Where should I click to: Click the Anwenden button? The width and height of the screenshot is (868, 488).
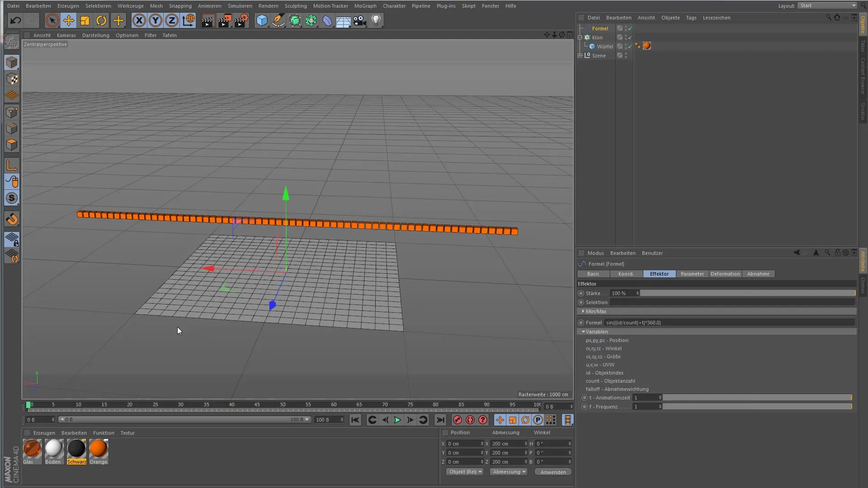click(x=553, y=472)
